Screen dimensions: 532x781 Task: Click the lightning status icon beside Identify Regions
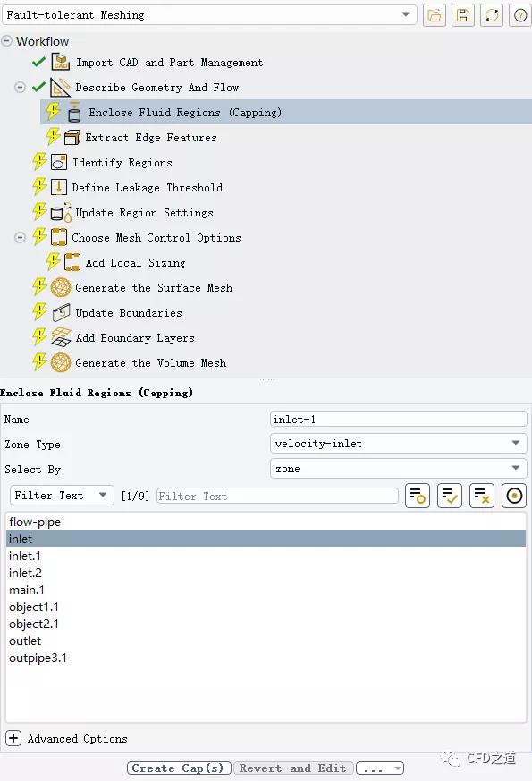click(x=39, y=161)
